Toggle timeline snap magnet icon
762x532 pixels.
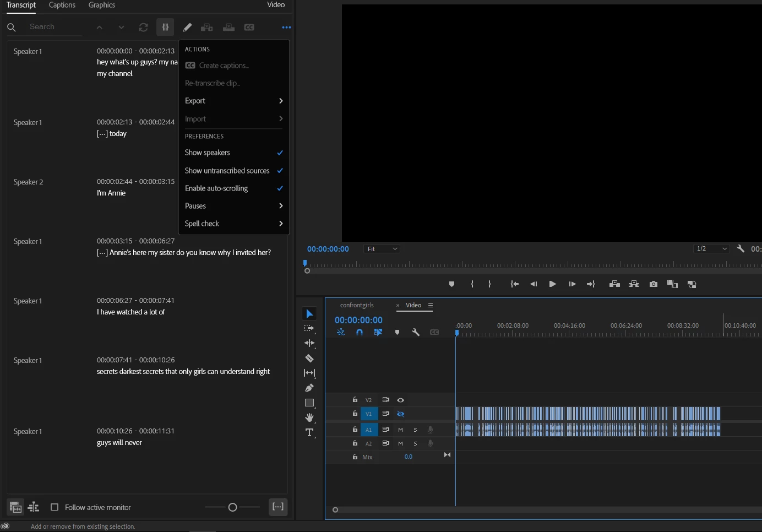coord(360,332)
